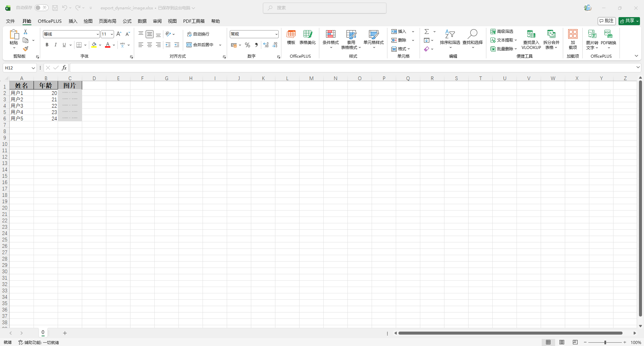Image resolution: width=644 pixels, height=346 pixels.
Task: Click the Conditional Formatting icon
Action: [x=330, y=34]
